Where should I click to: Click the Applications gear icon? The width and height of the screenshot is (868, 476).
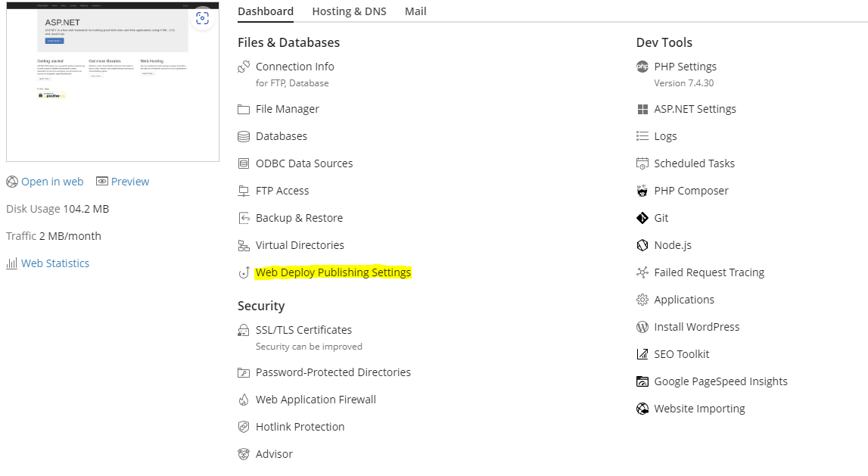642,300
